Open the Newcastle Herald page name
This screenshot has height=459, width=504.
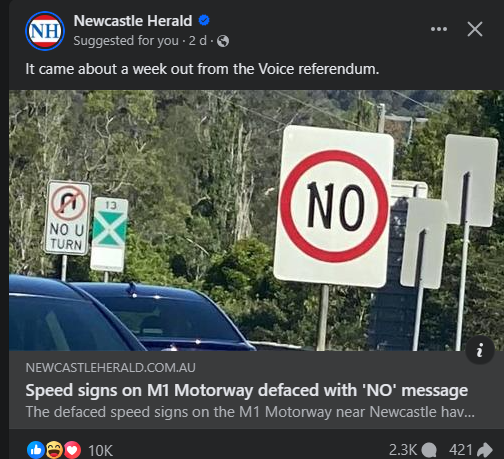[133, 21]
